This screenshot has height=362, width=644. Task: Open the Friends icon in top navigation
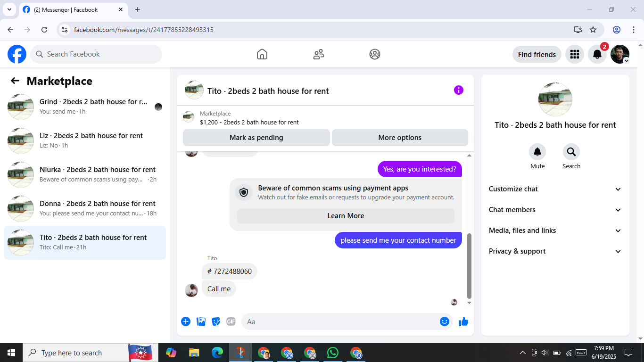pos(319,54)
